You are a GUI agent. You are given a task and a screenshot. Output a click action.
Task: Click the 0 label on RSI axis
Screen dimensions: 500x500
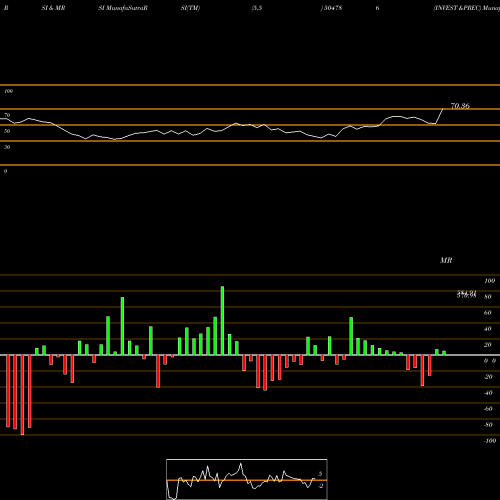(5, 171)
